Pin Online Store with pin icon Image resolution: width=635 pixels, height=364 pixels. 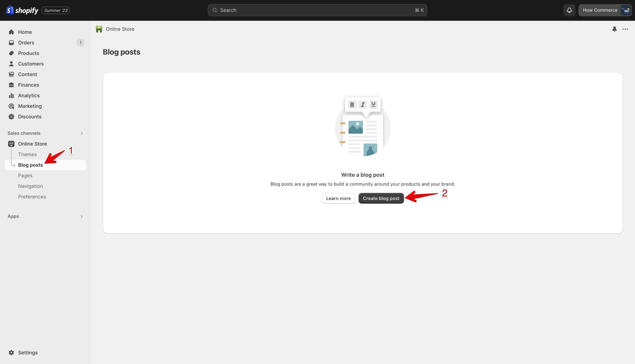[614, 29]
